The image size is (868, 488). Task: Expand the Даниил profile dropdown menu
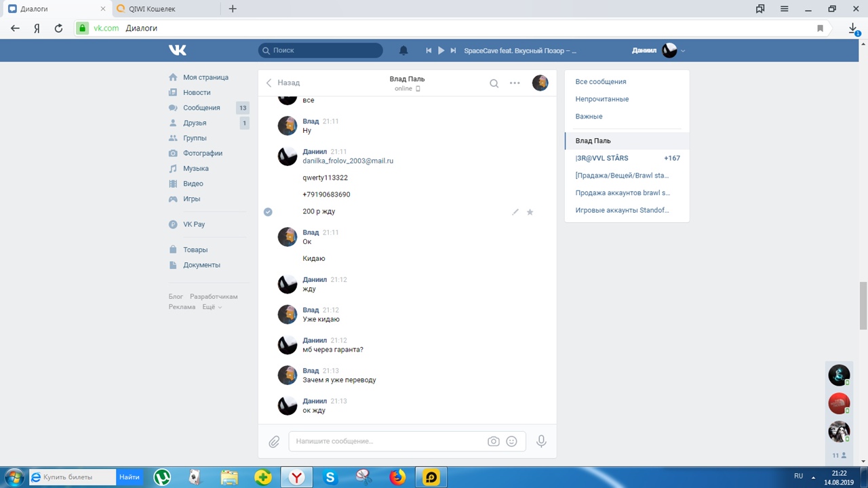coord(683,51)
